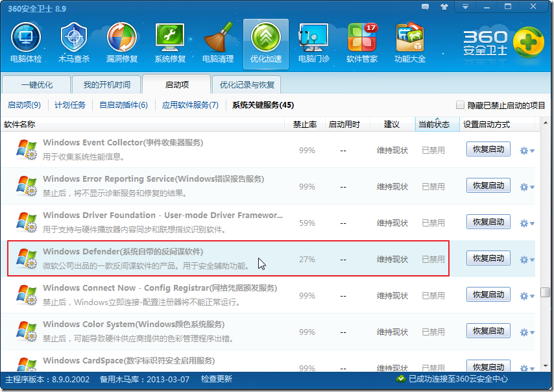Open the title bar main menu dropdown arrow
Viewport: 554px width, 392px height.
(465, 6)
